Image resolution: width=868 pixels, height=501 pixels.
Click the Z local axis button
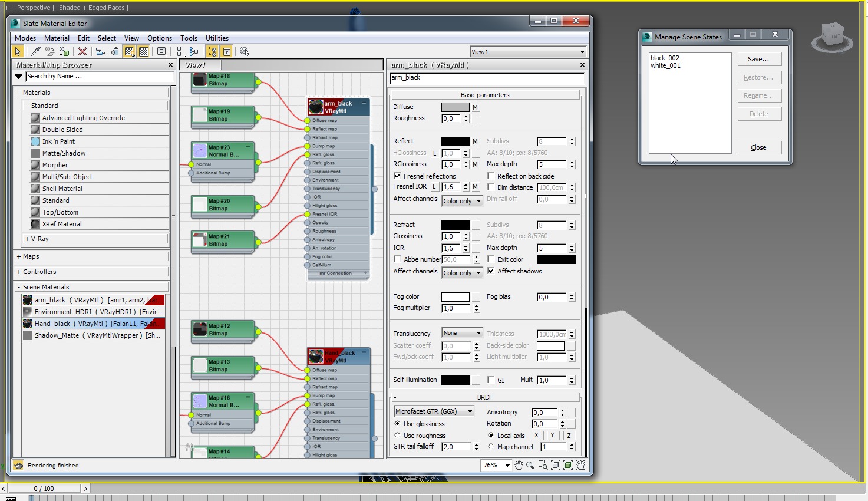tap(569, 436)
